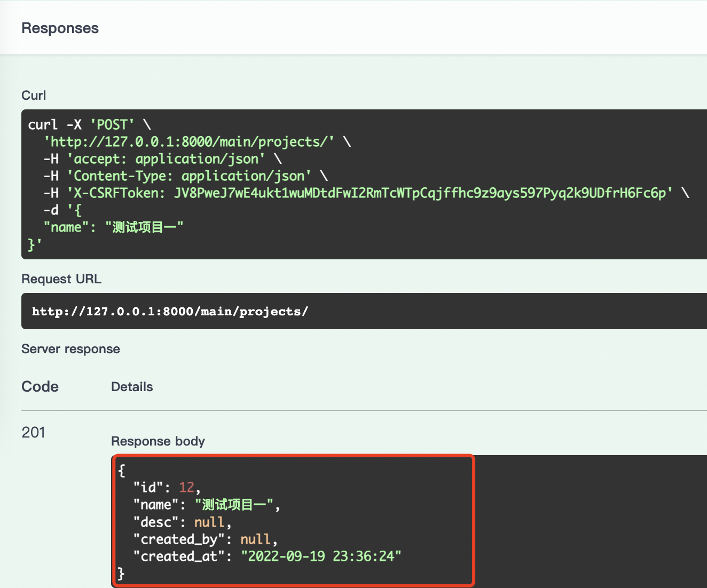Click the request URL value box

click(x=364, y=311)
